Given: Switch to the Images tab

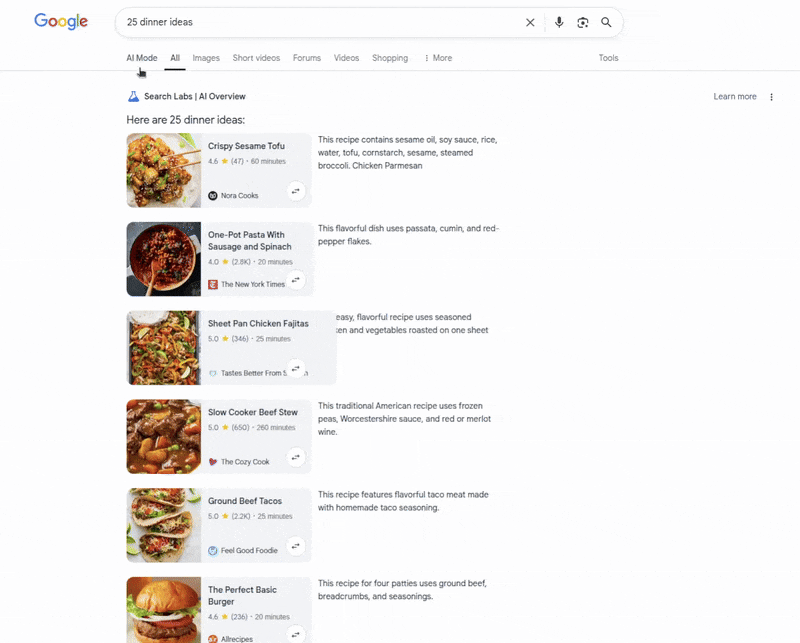Looking at the screenshot, I should pos(206,58).
